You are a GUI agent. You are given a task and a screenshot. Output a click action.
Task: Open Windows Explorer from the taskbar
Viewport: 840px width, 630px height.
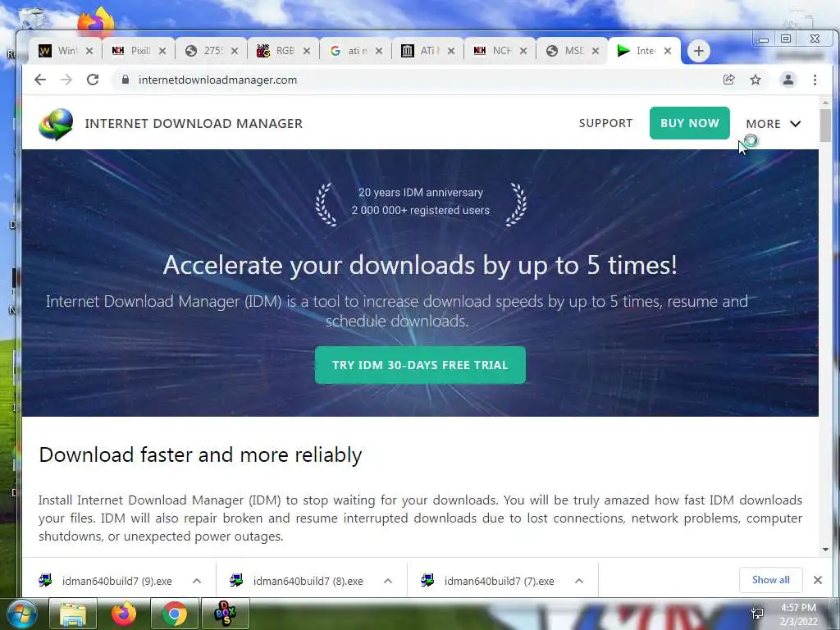coord(73,614)
